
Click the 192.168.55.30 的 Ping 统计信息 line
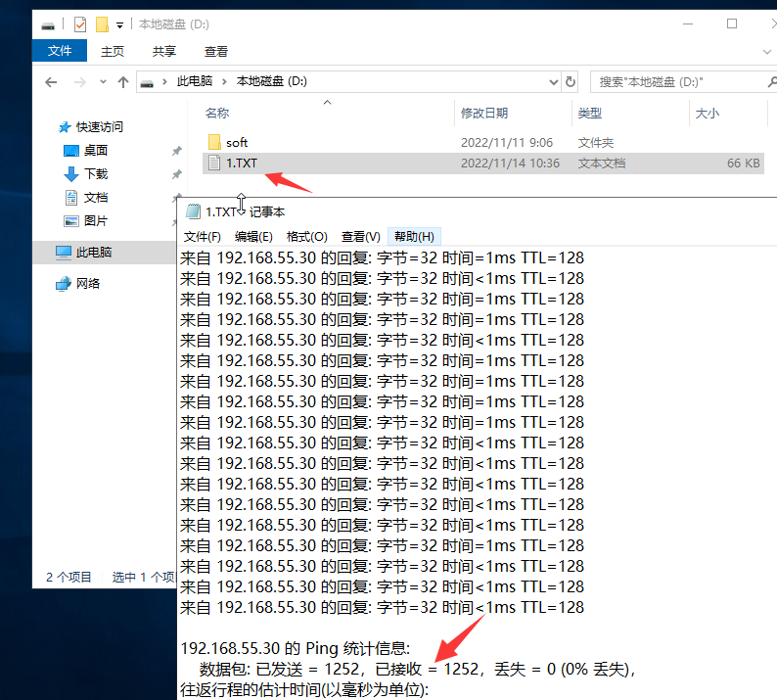tap(296, 648)
